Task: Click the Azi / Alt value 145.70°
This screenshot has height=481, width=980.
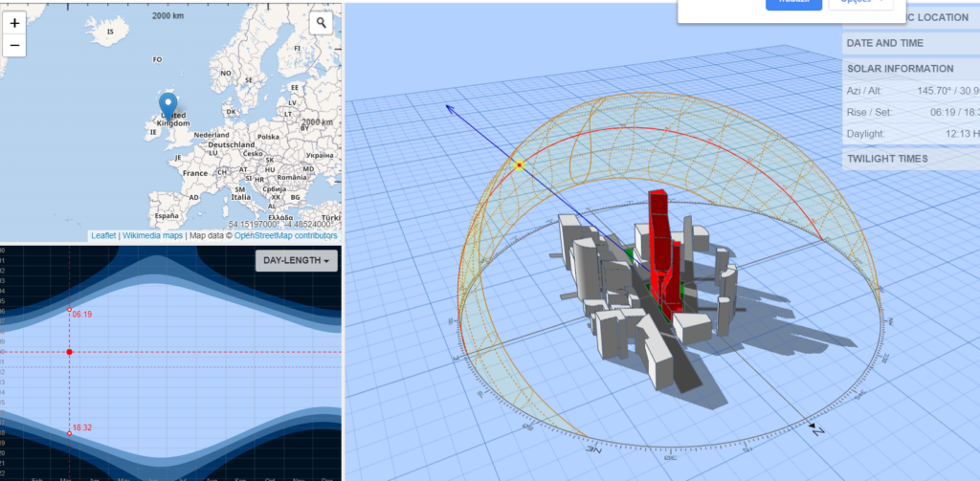Action: point(934,91)
